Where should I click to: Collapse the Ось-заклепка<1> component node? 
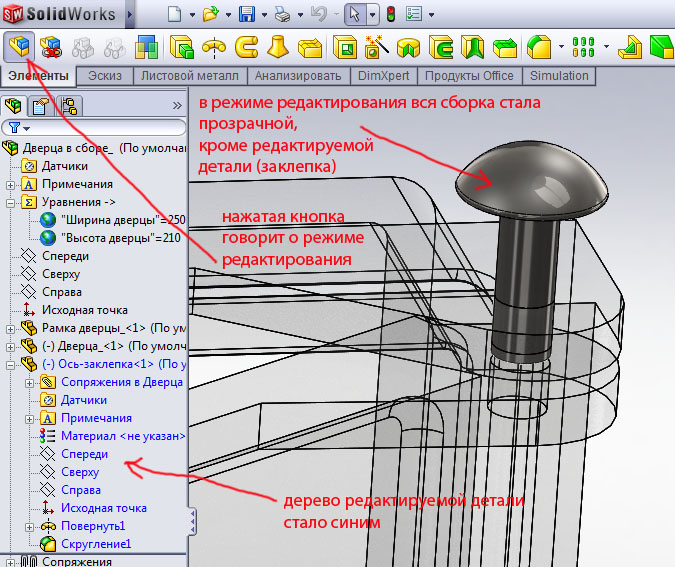coord(11,364)
